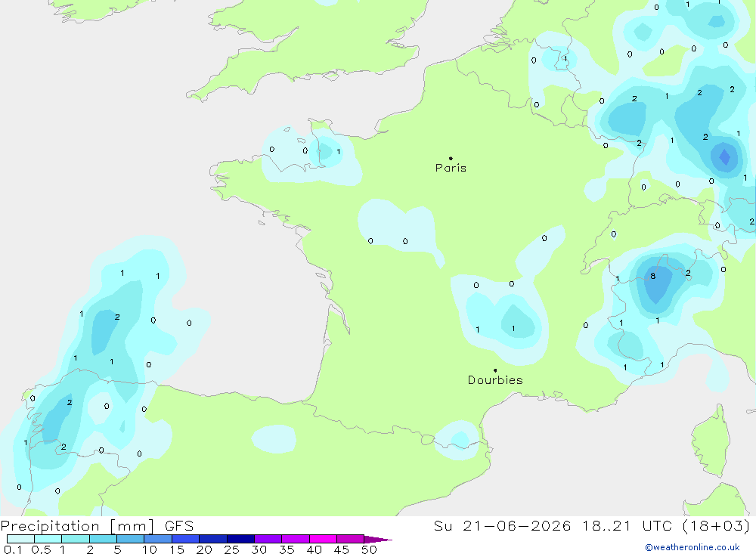Click the legend value label 25

pyautogui.click(x=231, y=549)
